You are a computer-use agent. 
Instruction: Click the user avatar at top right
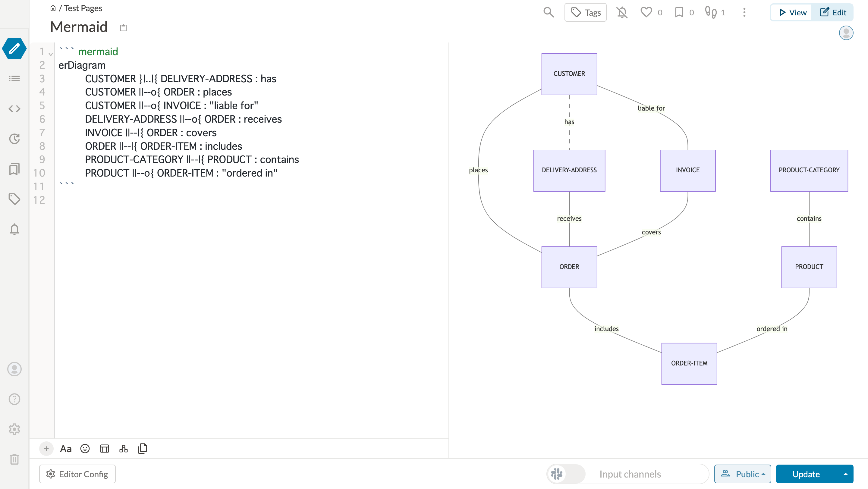pos(846,33)
